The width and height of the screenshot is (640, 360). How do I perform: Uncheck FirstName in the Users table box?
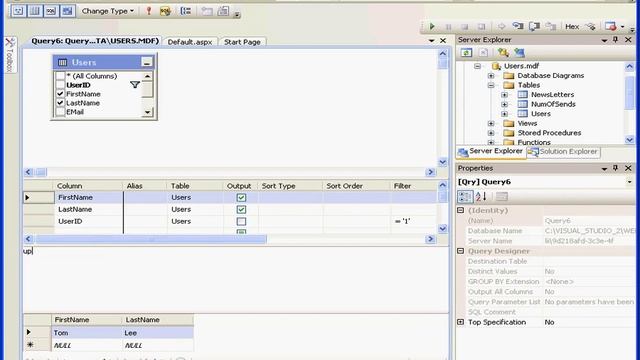(60, 94)
